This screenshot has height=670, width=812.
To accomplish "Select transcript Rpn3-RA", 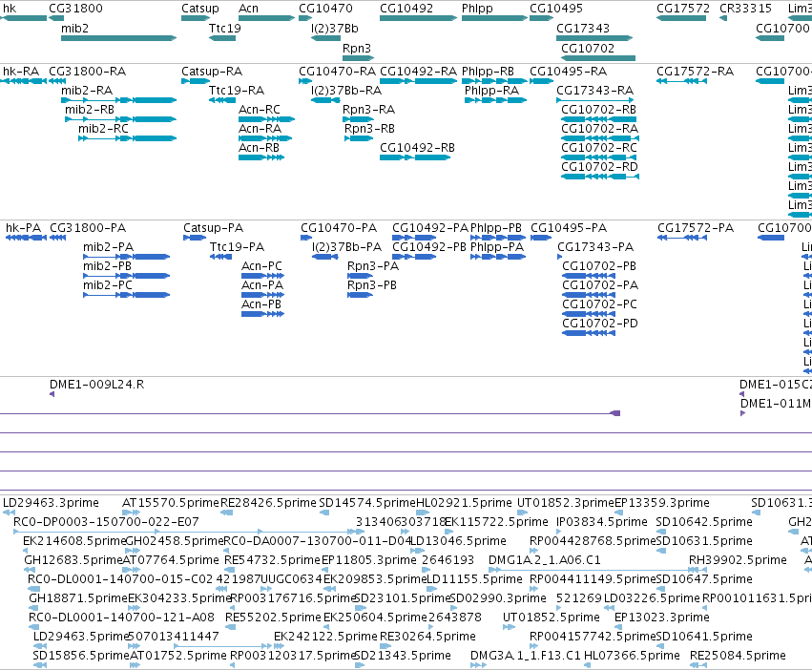I will (x=358, y=119).
